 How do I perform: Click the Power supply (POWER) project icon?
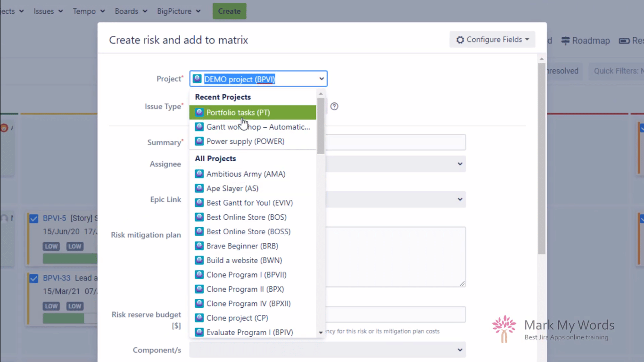[199, 141]
